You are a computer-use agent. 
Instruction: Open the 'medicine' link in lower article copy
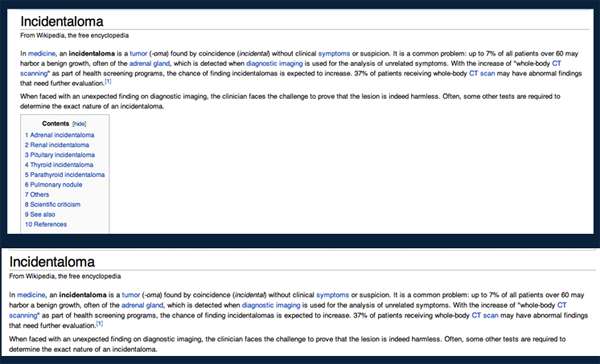click(31, 295)
